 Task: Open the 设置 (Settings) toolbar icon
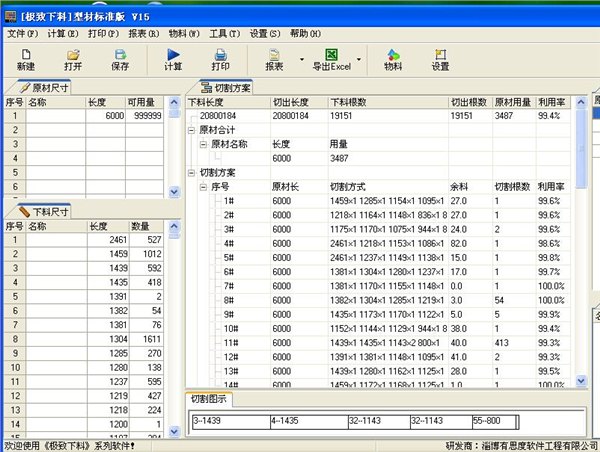(x=440, y=60)
